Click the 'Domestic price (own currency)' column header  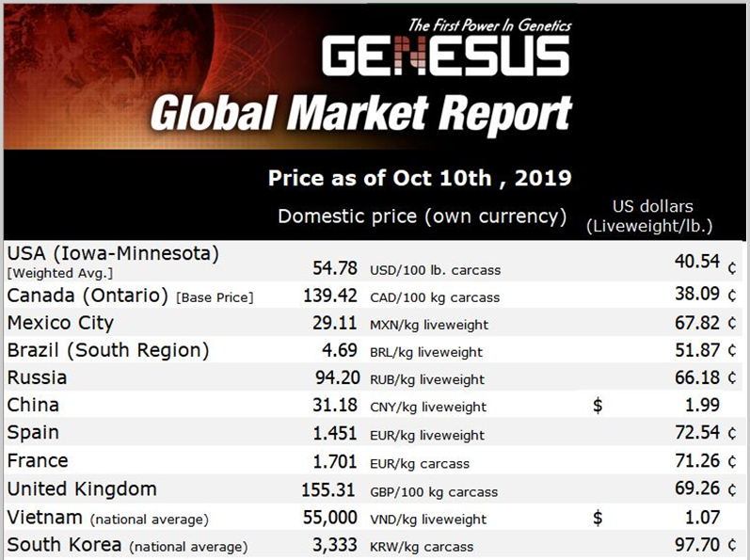pyautogui.click(x=422, y=216)
